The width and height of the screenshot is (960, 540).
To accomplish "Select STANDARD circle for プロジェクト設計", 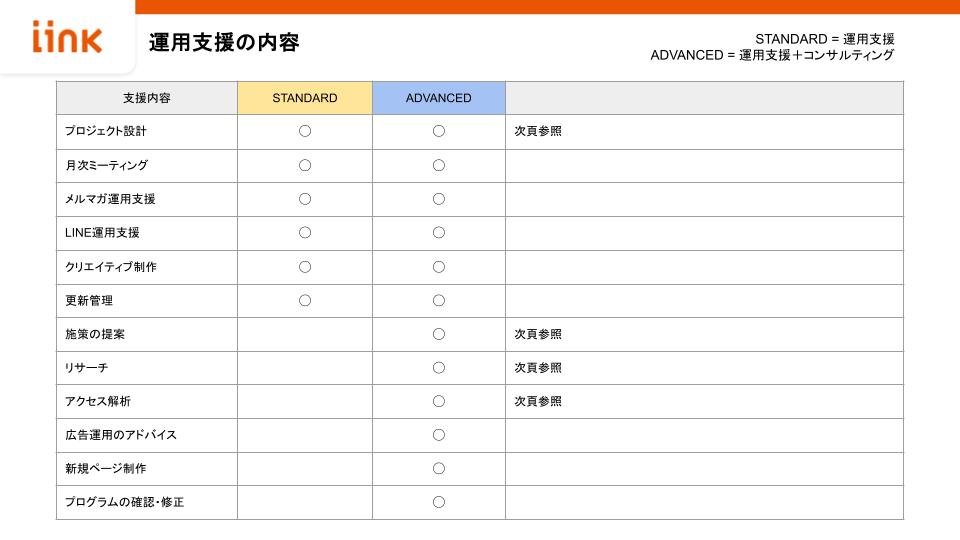I will (305, 131).
